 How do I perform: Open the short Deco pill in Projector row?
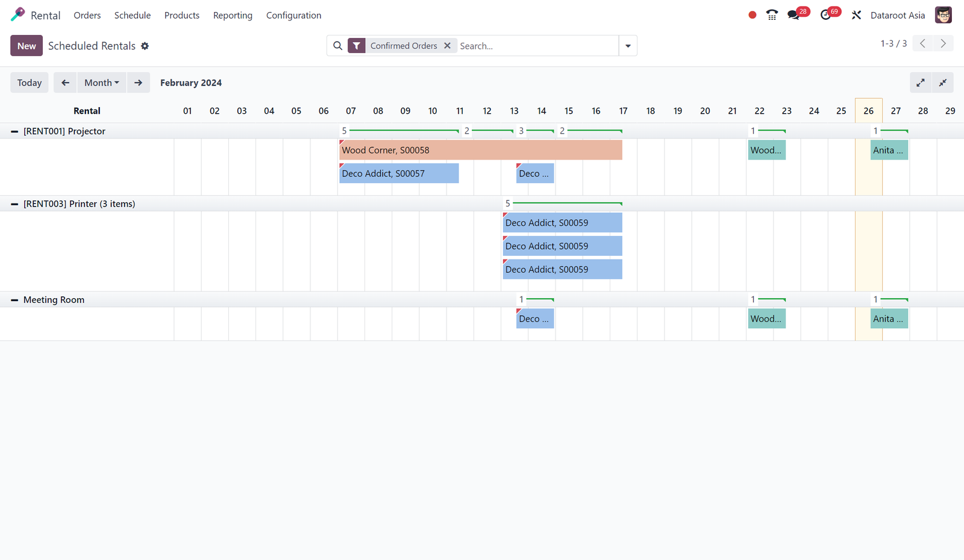535,173
